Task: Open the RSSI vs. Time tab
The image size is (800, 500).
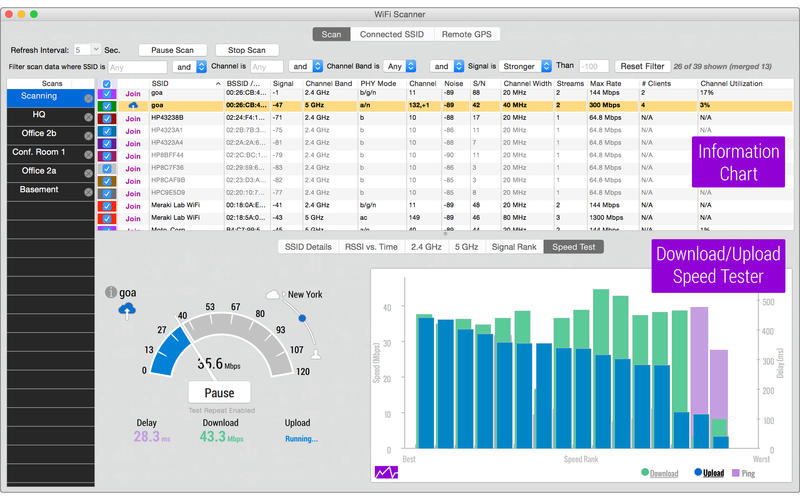Action: click(370, 246)
